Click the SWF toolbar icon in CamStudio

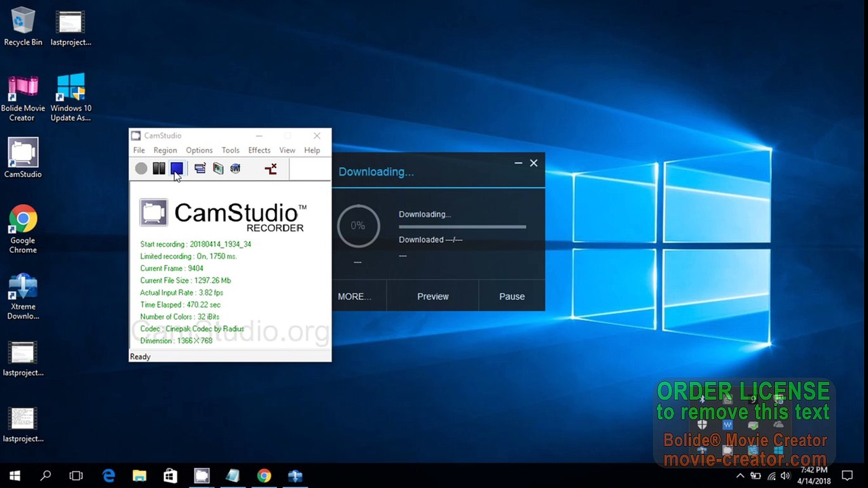pyautogui.click(x=235, y=169)
